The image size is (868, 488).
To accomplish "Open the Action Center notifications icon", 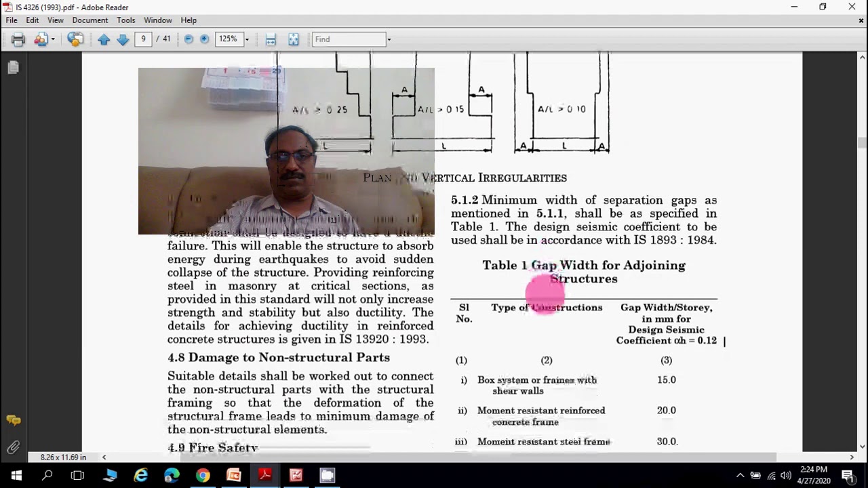I will pos(848,476).
